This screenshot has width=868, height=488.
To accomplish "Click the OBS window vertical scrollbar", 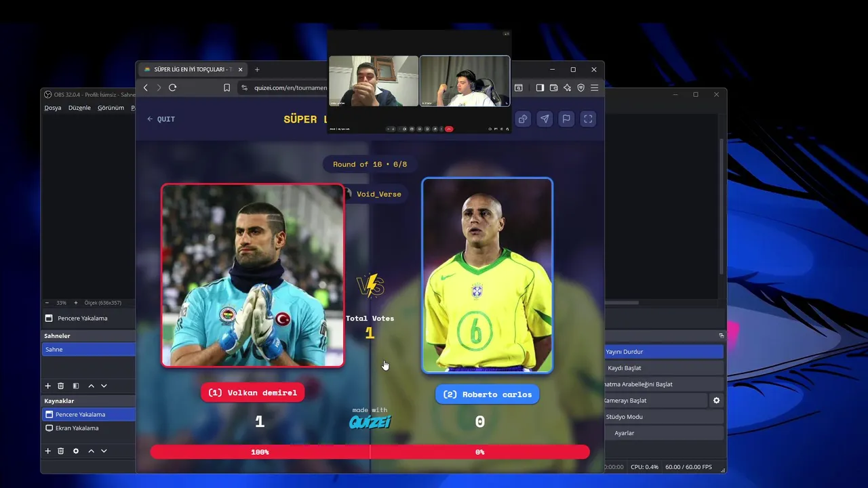I will pos(721,207).
